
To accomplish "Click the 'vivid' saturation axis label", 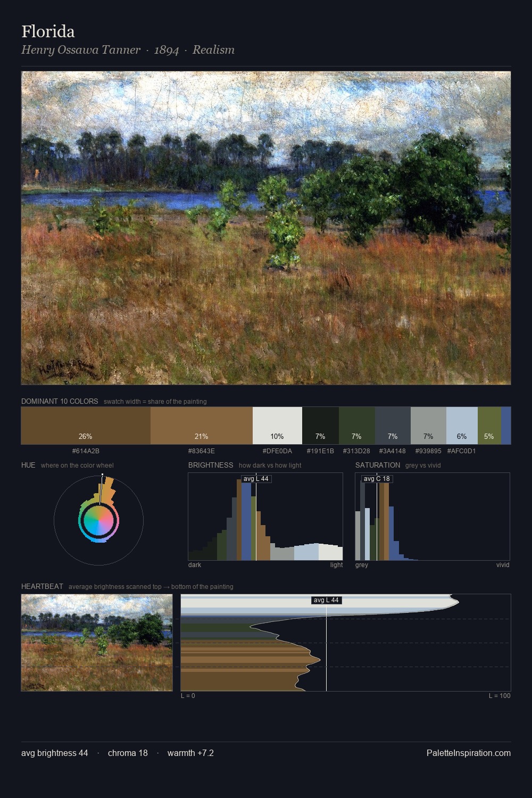I will coord(503,565).
